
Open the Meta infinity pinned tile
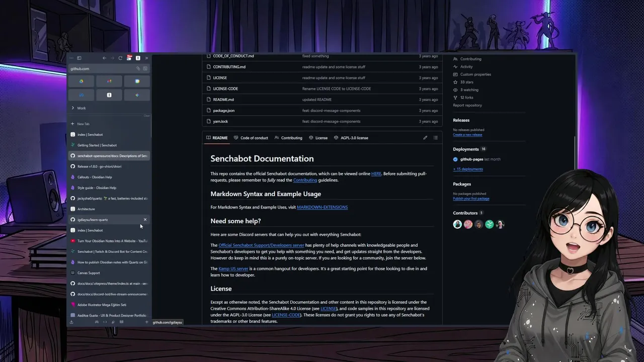81,95
